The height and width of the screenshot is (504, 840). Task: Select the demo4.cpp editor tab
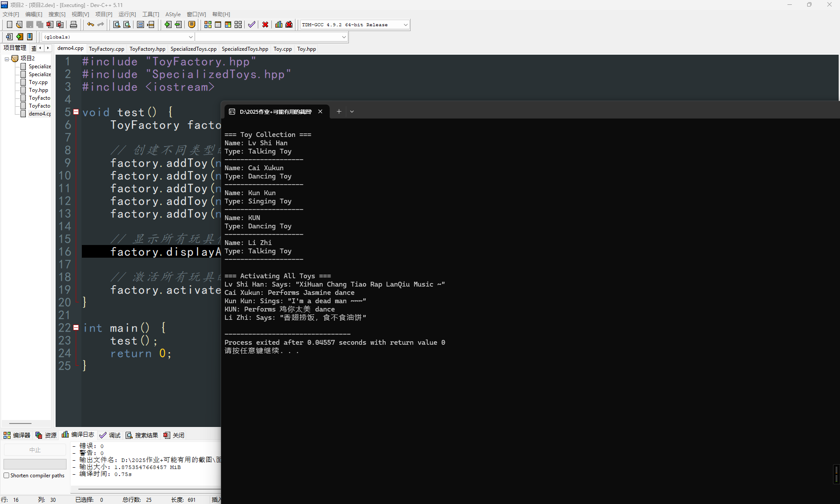pos(70,49)
